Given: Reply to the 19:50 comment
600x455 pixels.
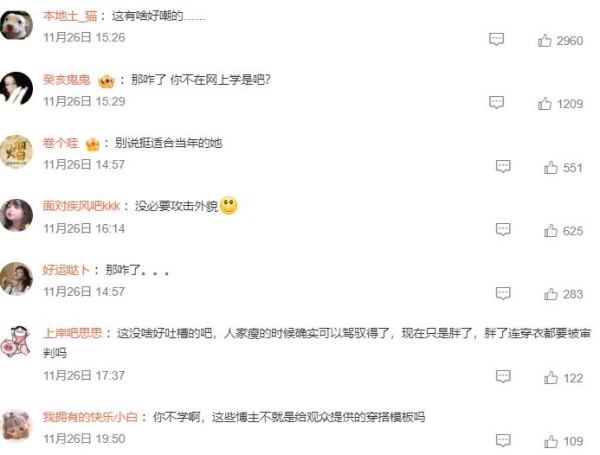Looking at the screenshot, I should coord(503,440).
